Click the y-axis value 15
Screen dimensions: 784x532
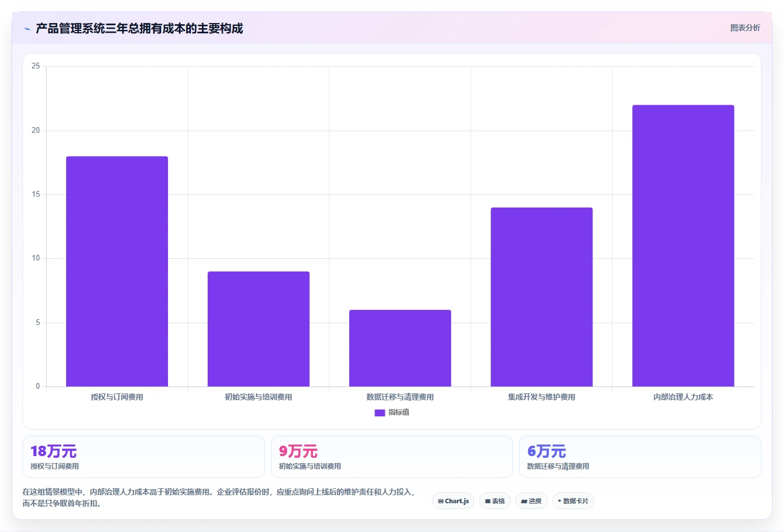click(36, 194)
